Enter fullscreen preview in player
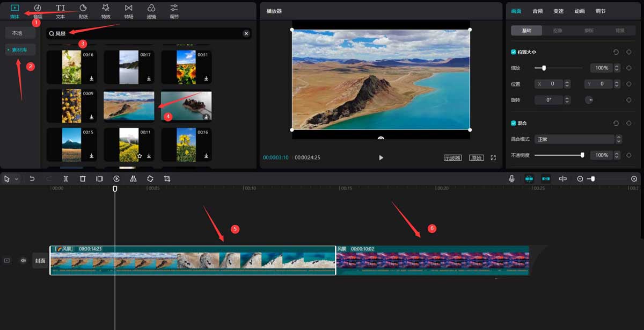 tap(493, 157)
